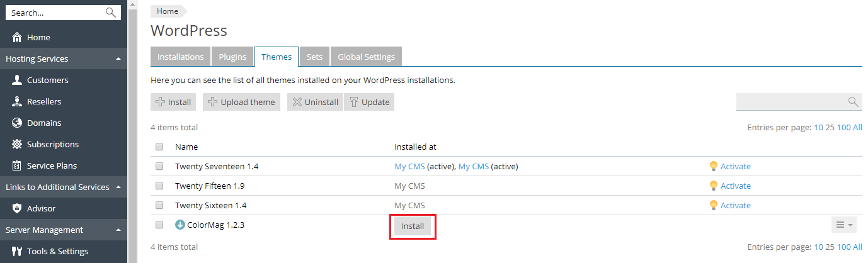The image size is (868, 263).
Task: Click the Subscriptions gear icon
Action: tap(17, 145)
